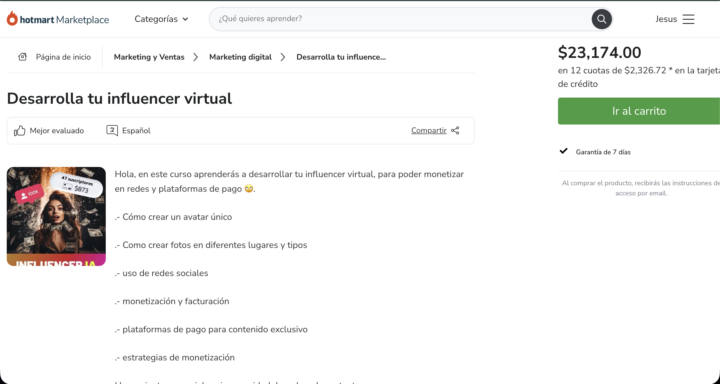Click the line 'Cómo crear un avatar único'
The height and width of the screenshot is (384, 720).
click(174, 217)
